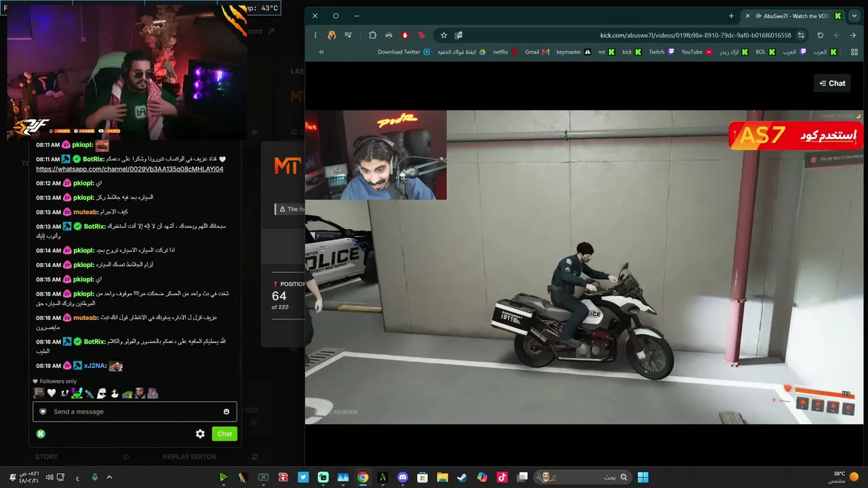Image resolution: width=868 pixels, height=488 pixels.
Task: Click the green Kick K icon under chat
Action: 41,434
